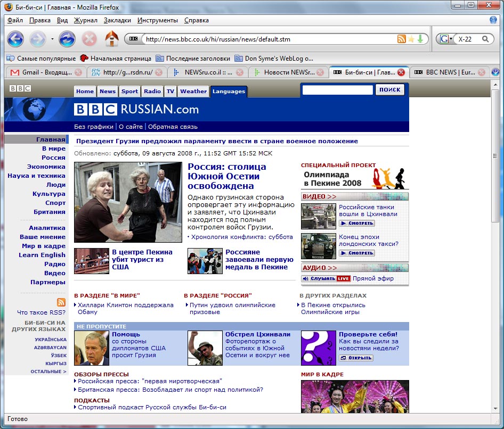This screenshot has height=429, width=504.
Task: Click the green download arrow in address bar
Action: [420, 39]
